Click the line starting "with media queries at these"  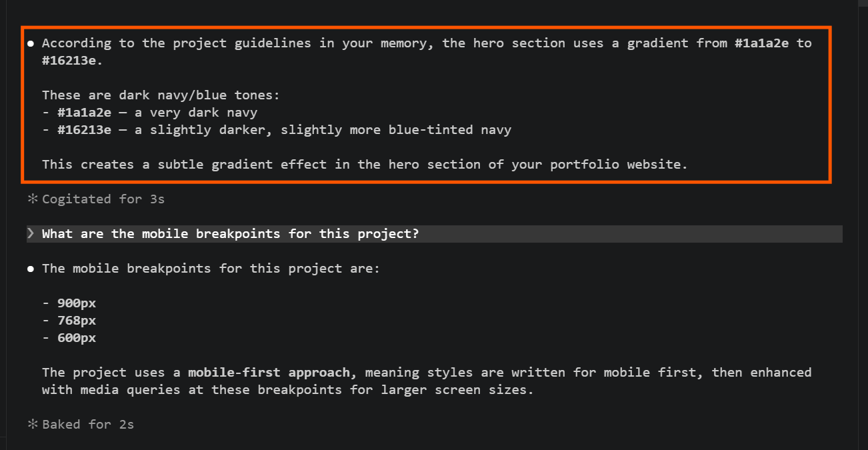point(288,390)
